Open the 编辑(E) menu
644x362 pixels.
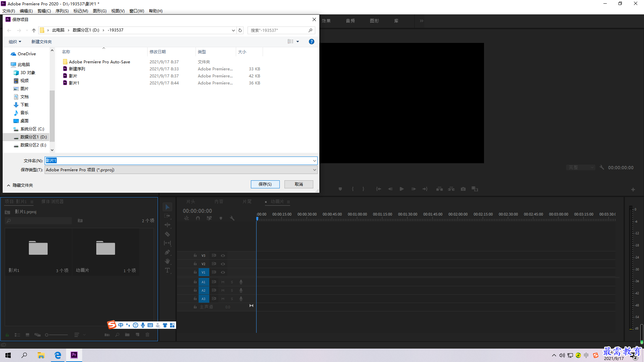(x=26, y=11)
